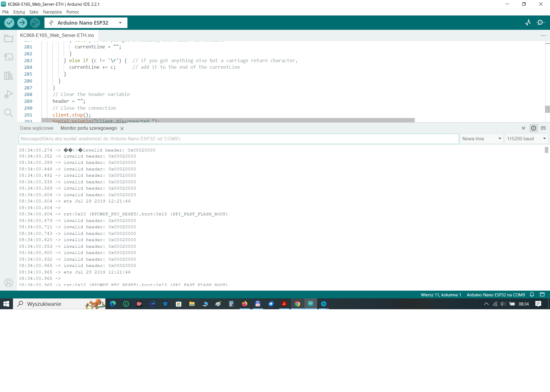This screenshot has width=550, height=392.
Task: Open the Serial Monitor magnifier icon
Action: [541, 23]
